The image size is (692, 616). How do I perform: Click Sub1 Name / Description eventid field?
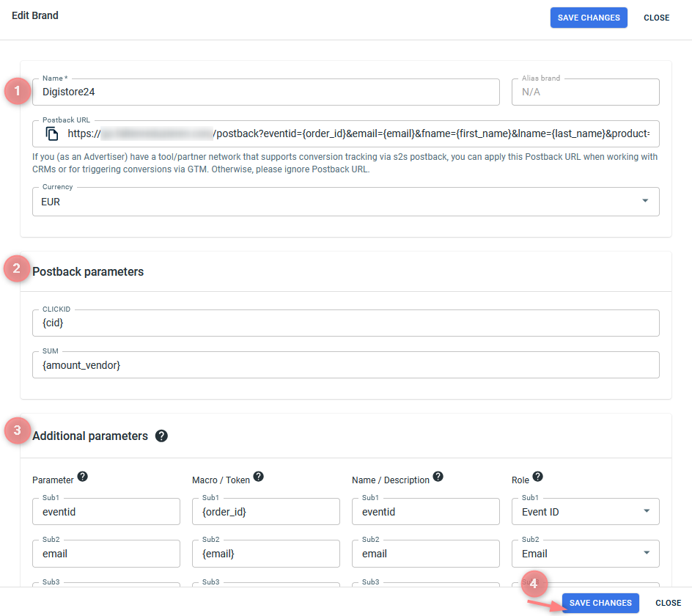425,512
